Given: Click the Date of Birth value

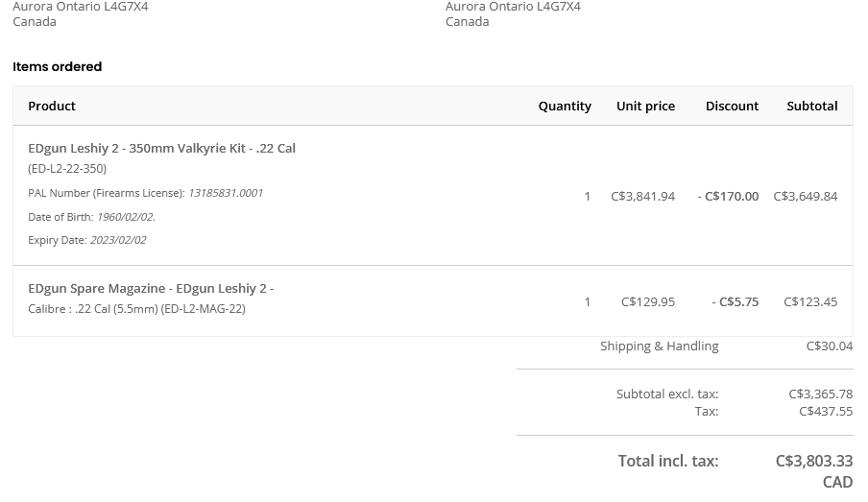Looking at the screenshot, I should pyautogui.click(x=126, y=217).
